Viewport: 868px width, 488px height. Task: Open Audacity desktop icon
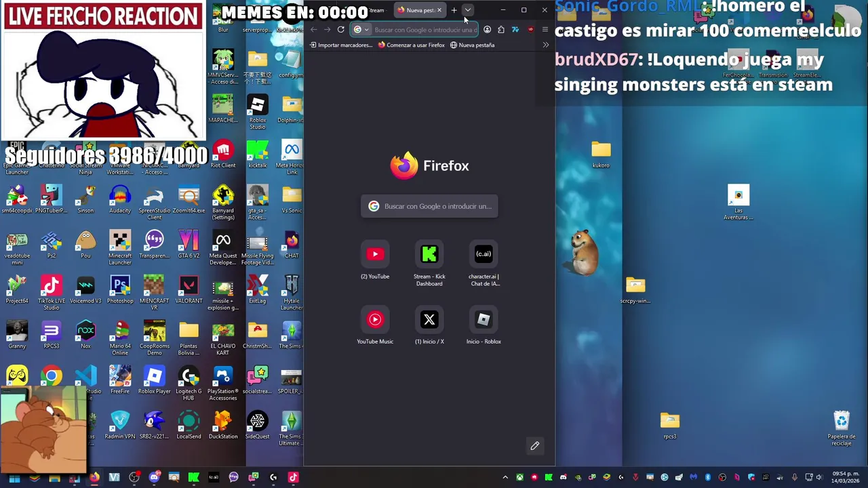click(120, 199)
